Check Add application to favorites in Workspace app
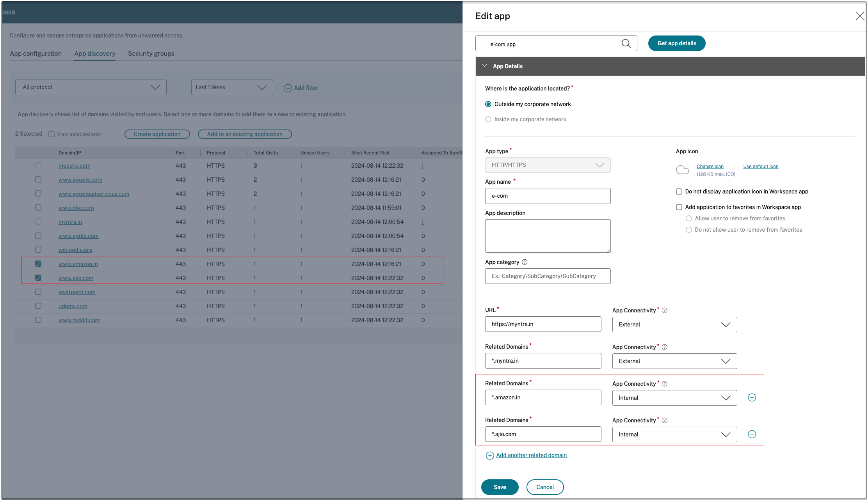This screenshot has width=868, height=500. [x=679, y=207]
